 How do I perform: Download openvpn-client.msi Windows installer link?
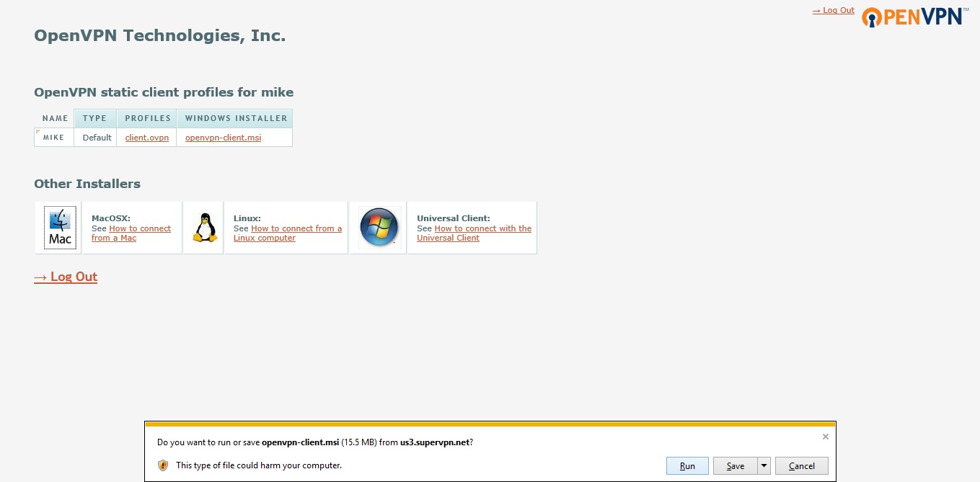224,138
